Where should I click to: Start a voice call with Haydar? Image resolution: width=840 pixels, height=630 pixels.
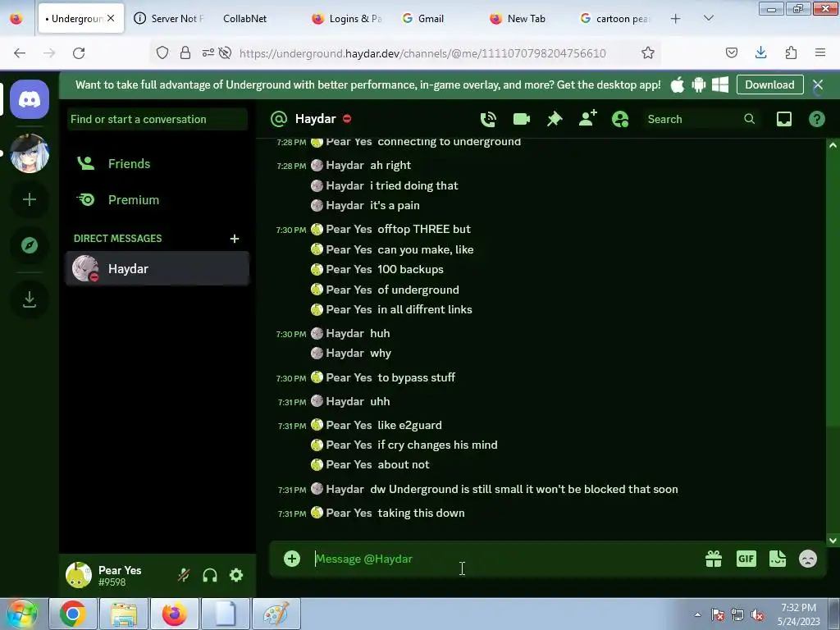click(x=488, y=119)
